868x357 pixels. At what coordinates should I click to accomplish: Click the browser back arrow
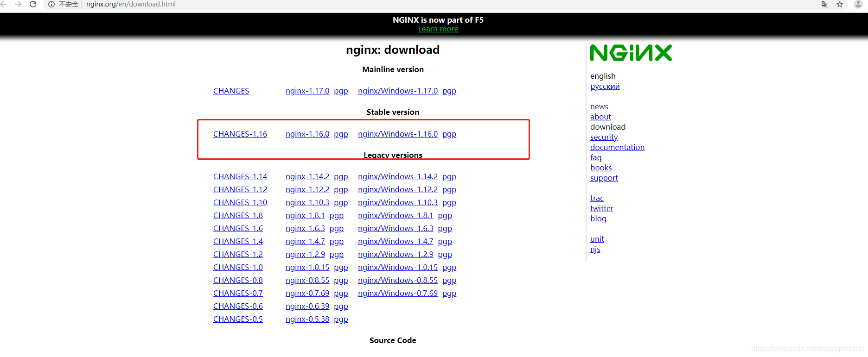click(4, 4)
